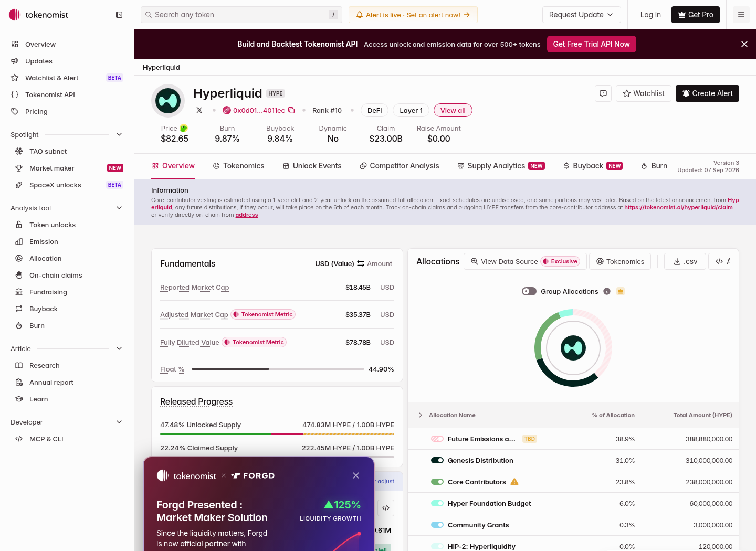This screenshot has height=551, width=756.
Task: Focus the Search any token field
Action: [241, 15]
